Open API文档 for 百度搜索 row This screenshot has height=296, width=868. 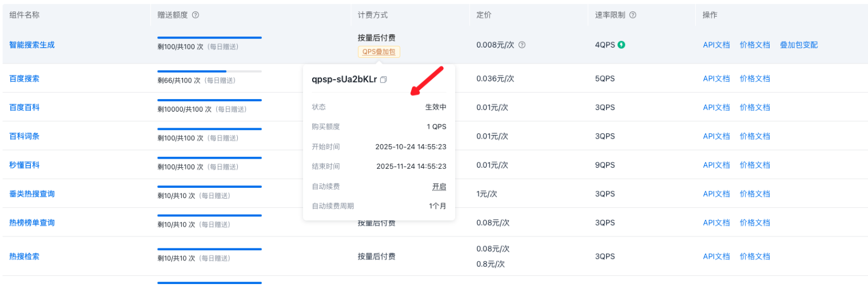click(716, 78)
